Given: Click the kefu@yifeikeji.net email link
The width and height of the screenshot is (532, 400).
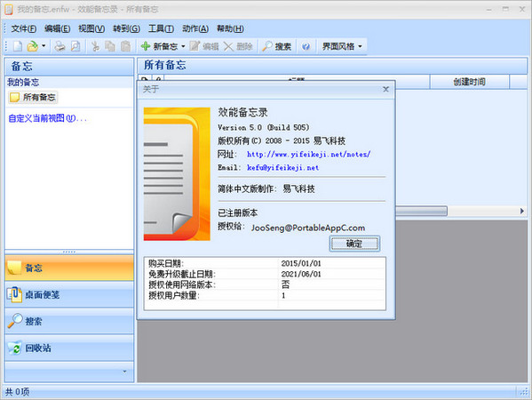Looking at the screenshot, I should coord(282,167).
